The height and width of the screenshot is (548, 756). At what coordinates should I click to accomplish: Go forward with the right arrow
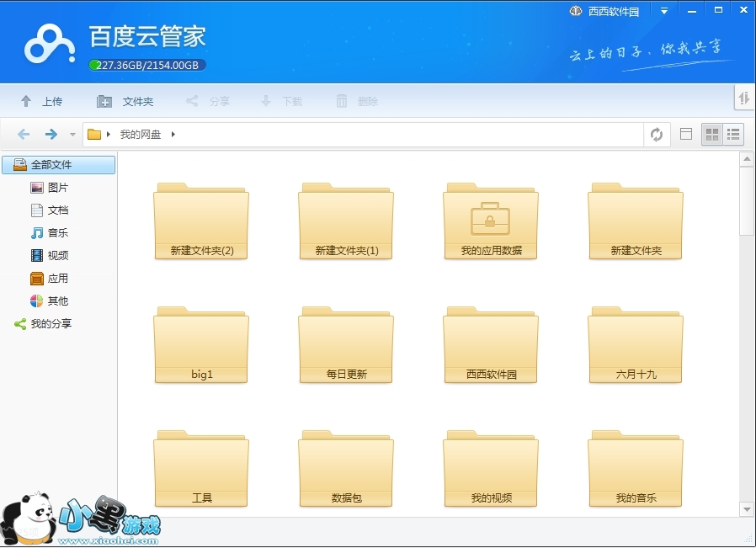[51, 135]
